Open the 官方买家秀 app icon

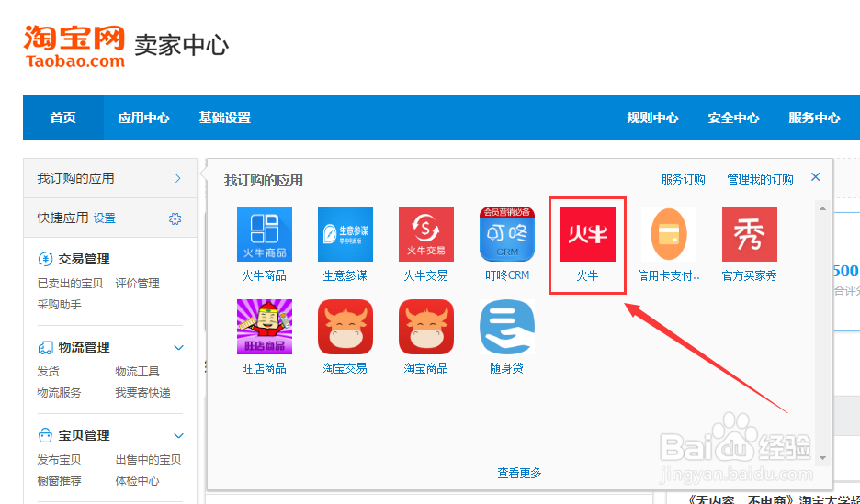tap(749, 234)
